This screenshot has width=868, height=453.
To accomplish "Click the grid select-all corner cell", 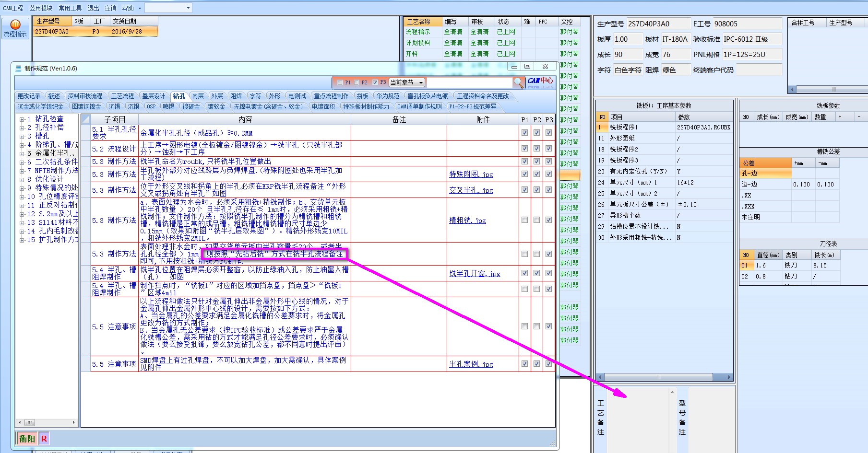I will tap(85, 119).
